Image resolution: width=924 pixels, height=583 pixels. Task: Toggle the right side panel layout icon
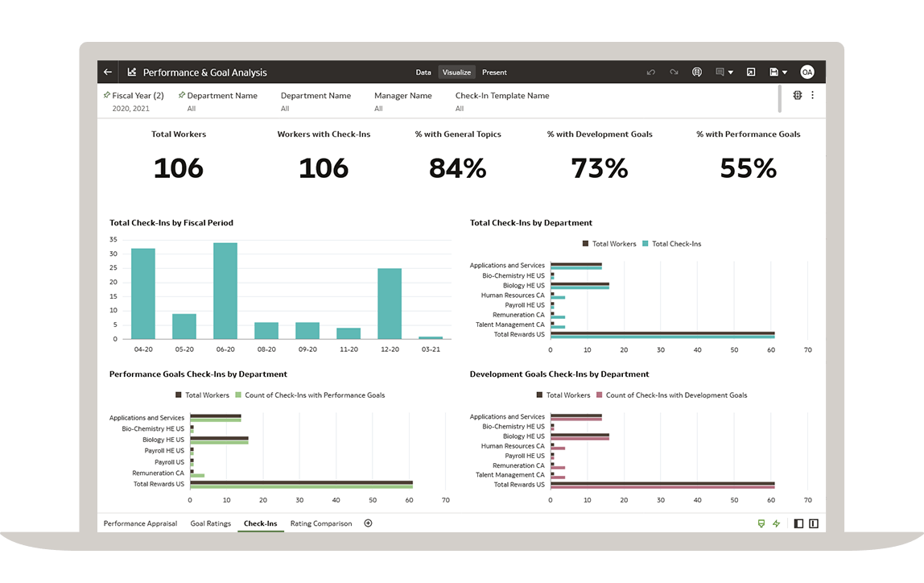pos(814,523)
